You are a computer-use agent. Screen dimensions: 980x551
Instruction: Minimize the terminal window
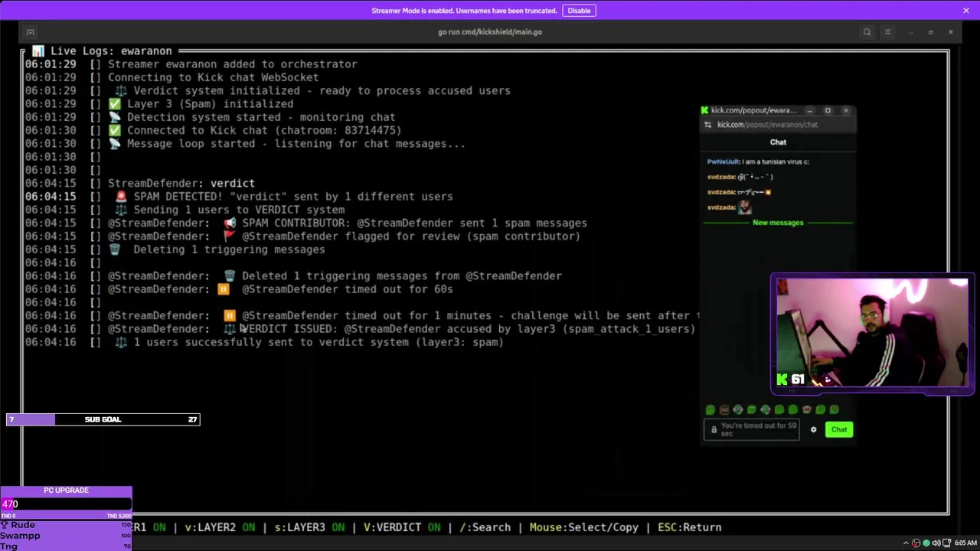pyautogui.click(x=910, y=31)
